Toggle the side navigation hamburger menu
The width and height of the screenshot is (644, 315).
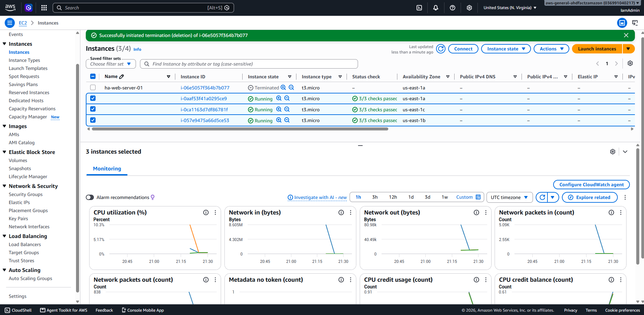10,23
